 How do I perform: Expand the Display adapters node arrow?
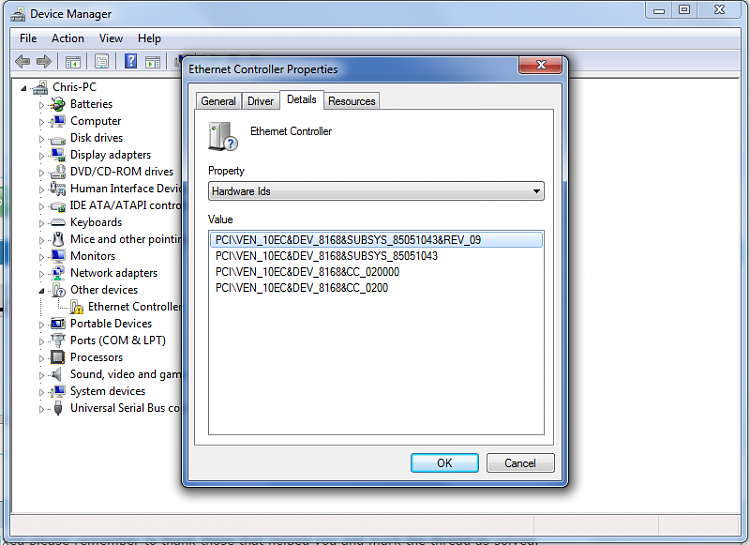pos(41,156)
